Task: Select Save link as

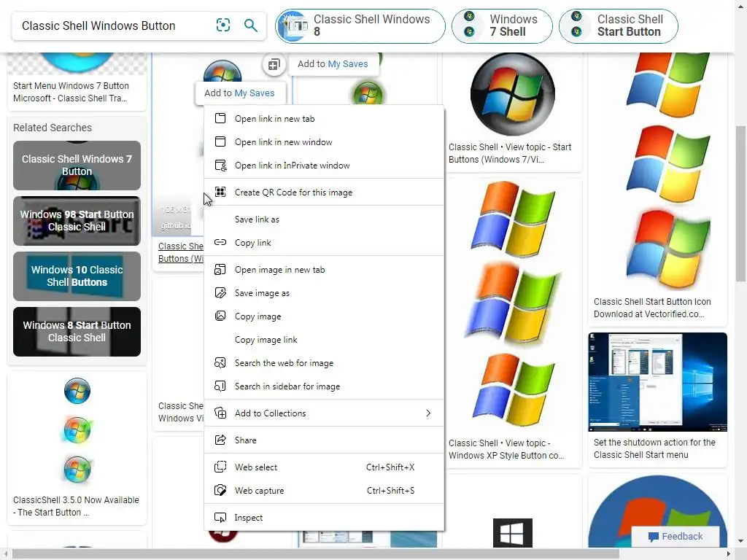Action: (x=324, y=219)
